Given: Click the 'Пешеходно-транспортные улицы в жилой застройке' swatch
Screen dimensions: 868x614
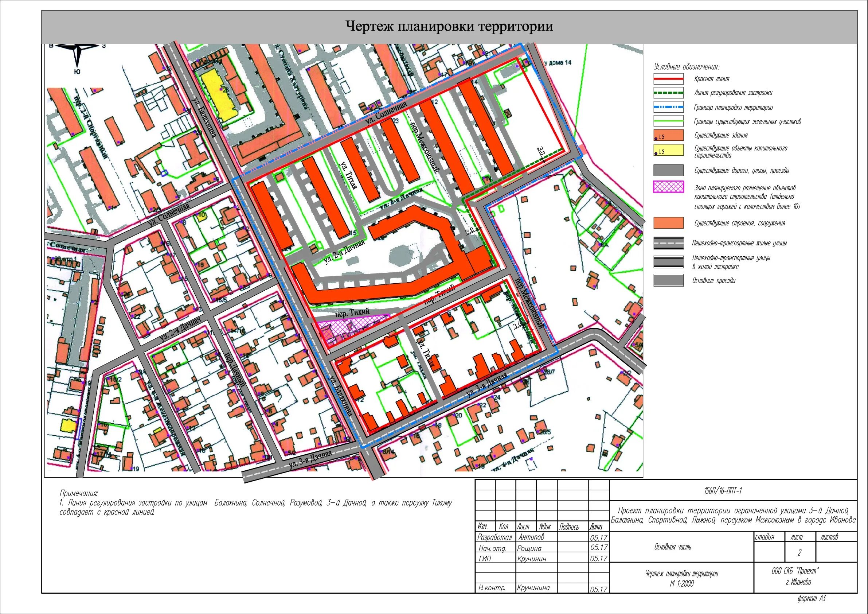Looking at the screenshot, I should click(668, 262).
